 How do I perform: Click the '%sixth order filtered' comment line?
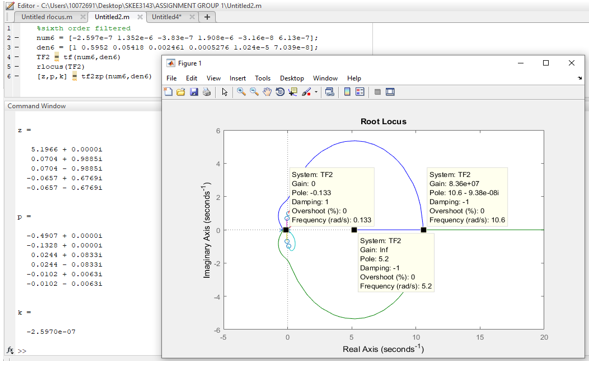coord(83,28)
